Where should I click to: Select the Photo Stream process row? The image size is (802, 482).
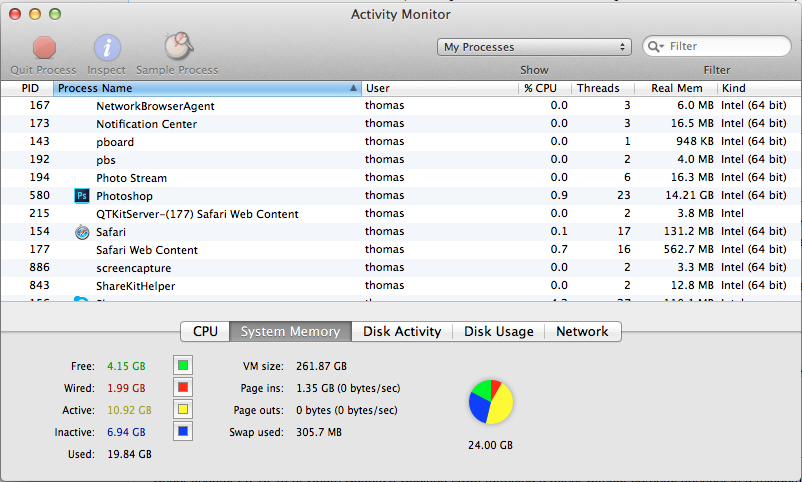click(401, 177)
